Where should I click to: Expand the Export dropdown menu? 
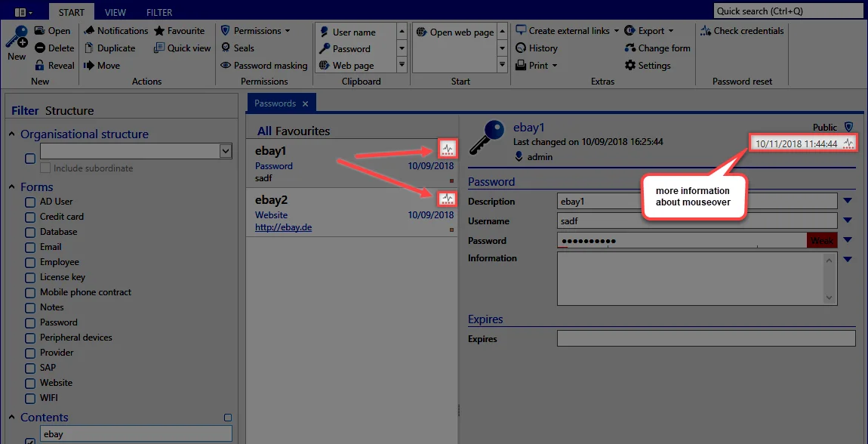(x=671, y=31)
